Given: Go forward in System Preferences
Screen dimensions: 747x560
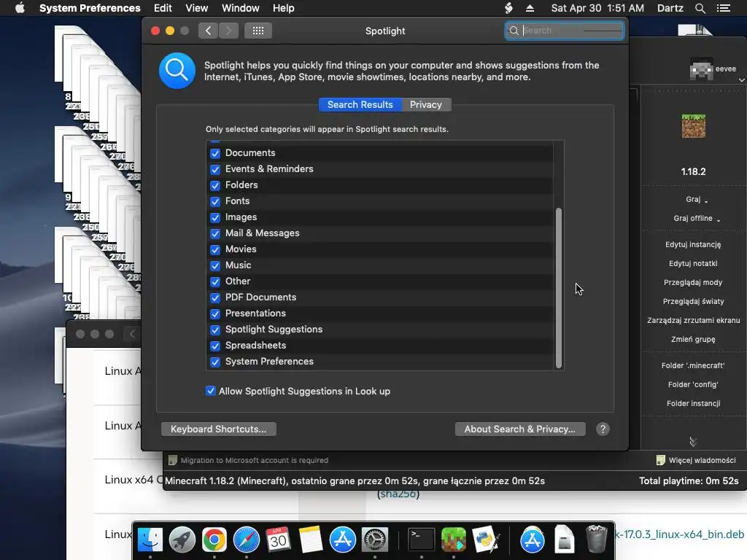Looking at the screenshot, I should (228, 31).
